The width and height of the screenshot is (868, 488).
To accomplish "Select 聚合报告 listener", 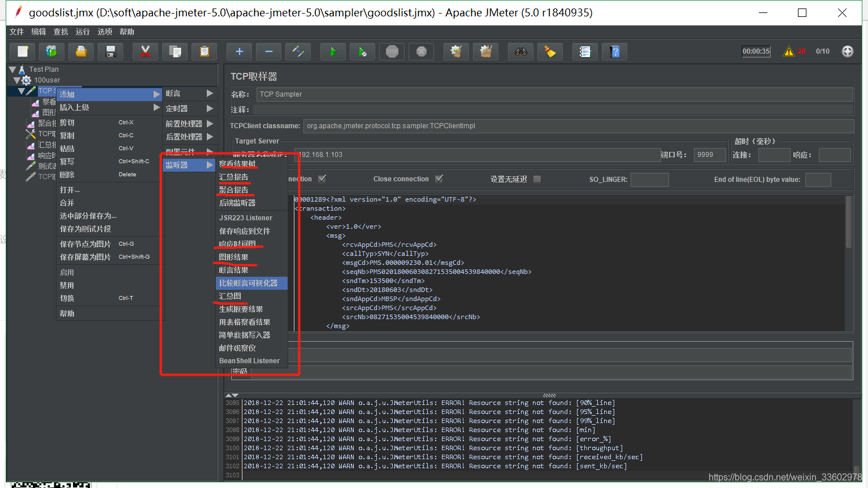I will [251, 190].
